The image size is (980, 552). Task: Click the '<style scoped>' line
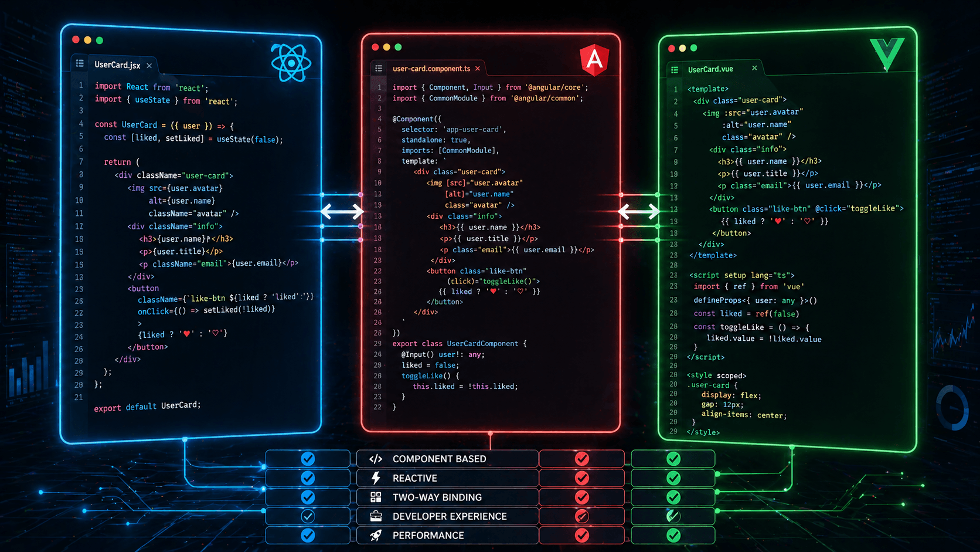click(x=716, y=375)
